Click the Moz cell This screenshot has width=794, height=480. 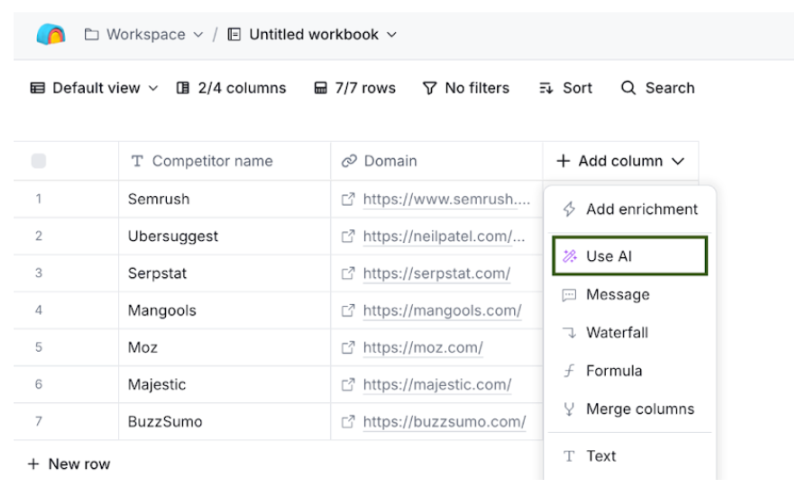[x=224, y=347]
